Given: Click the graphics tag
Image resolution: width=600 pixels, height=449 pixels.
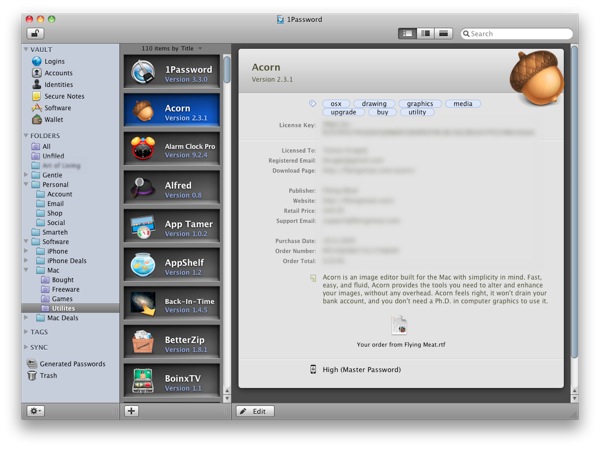Looking at the screenshot, I should [420, 103].
